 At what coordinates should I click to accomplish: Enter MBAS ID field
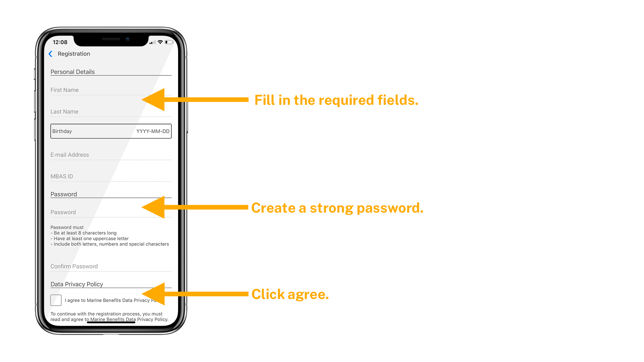[110, 176]
